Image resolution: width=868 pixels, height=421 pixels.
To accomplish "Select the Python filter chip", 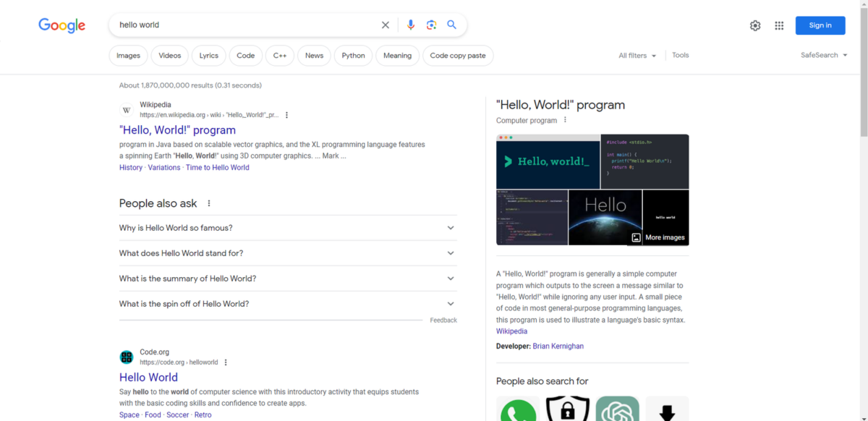I will click(x=353, y=56).
